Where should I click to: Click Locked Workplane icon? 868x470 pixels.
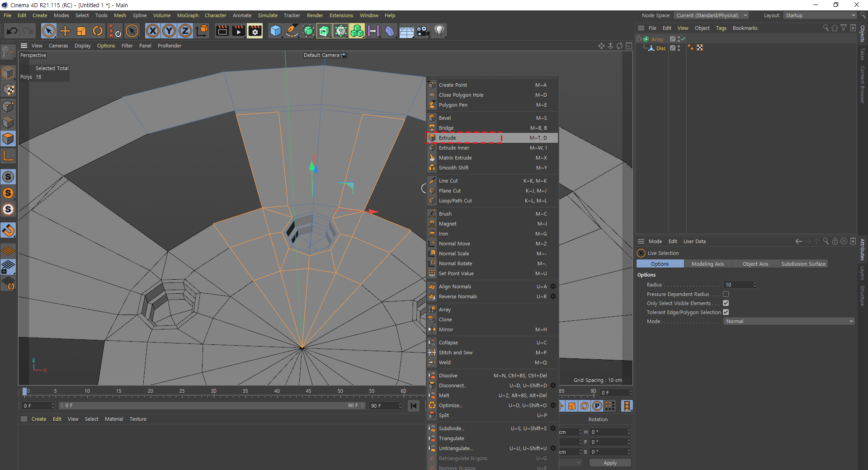tap(8, 267)
